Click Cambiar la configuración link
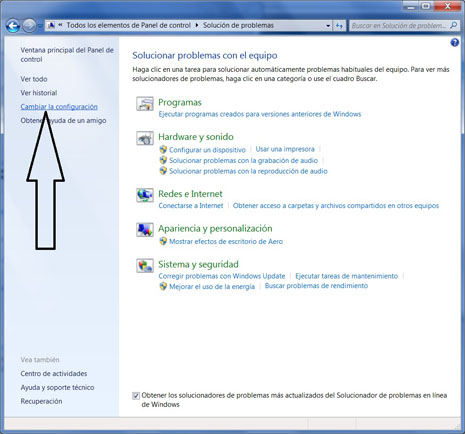Viewport: 465px width, 434px height. coord(59,107)
